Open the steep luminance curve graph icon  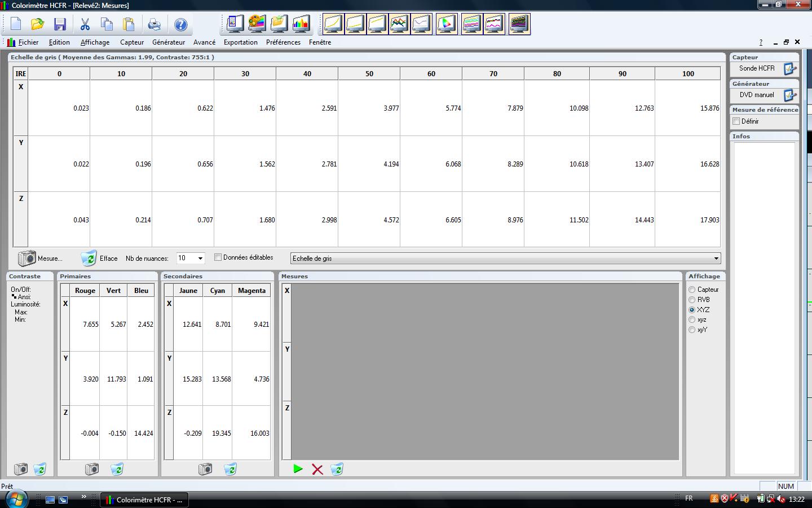[x=333, y=24]
